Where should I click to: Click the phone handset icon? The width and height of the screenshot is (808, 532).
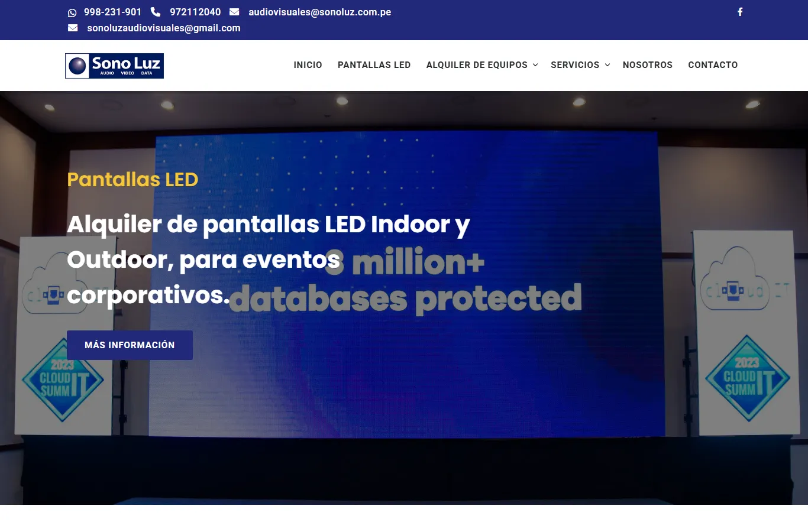[156, 12]
